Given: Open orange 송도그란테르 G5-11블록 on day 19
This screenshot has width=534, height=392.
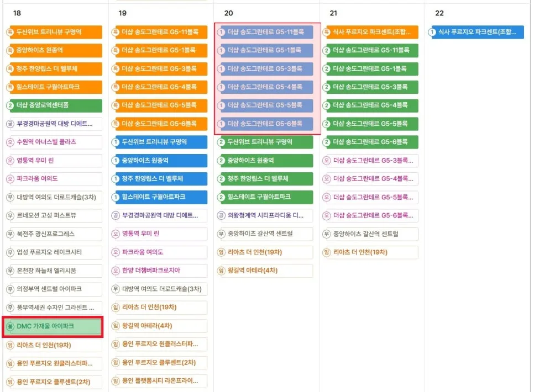Looking at the screenshot, I should click(159, 32).
